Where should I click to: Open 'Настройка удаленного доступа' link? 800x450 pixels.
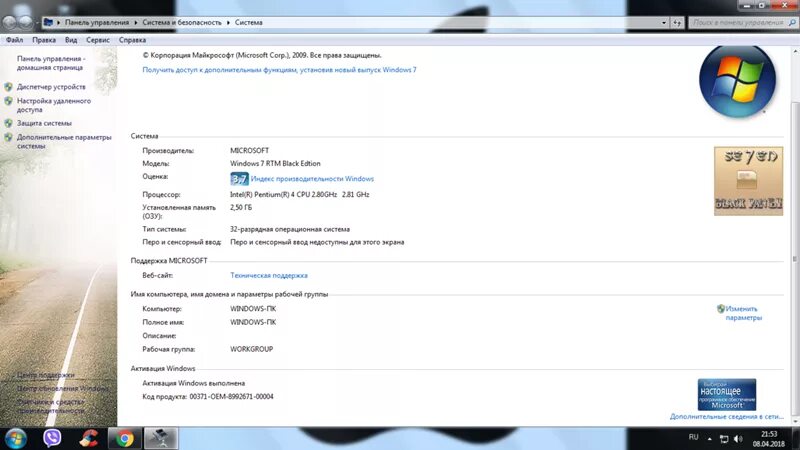tap(54, 105)
